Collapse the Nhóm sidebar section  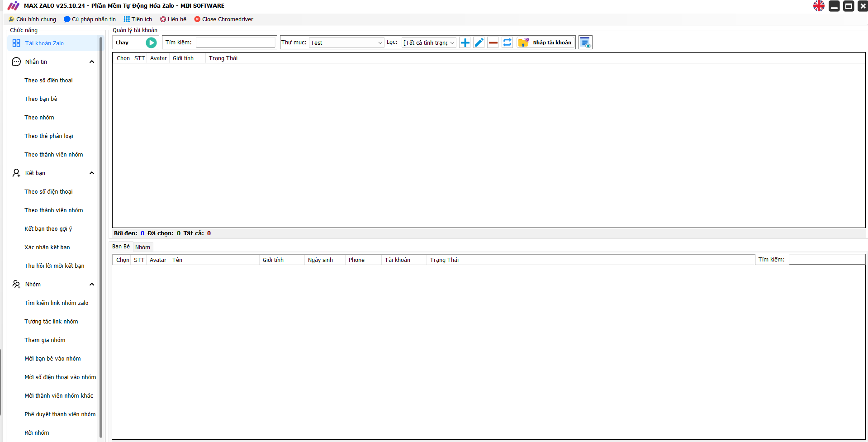92,285
